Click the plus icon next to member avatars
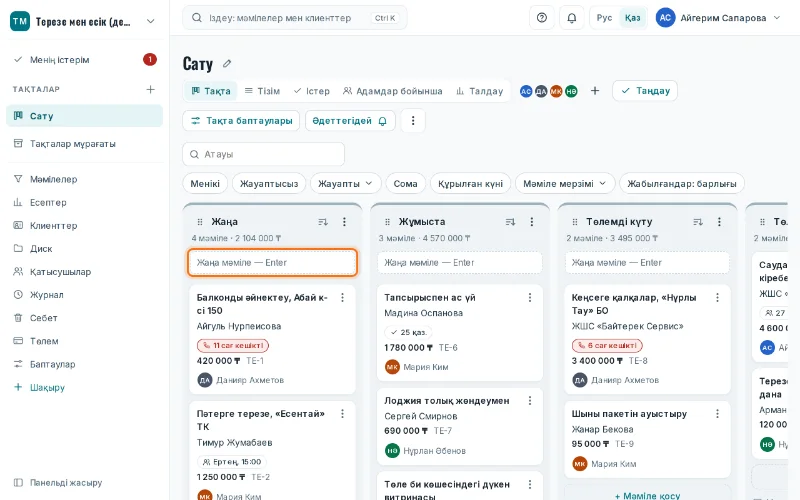The height and width of the screenshot is (500, 800). tap(595, 91)
